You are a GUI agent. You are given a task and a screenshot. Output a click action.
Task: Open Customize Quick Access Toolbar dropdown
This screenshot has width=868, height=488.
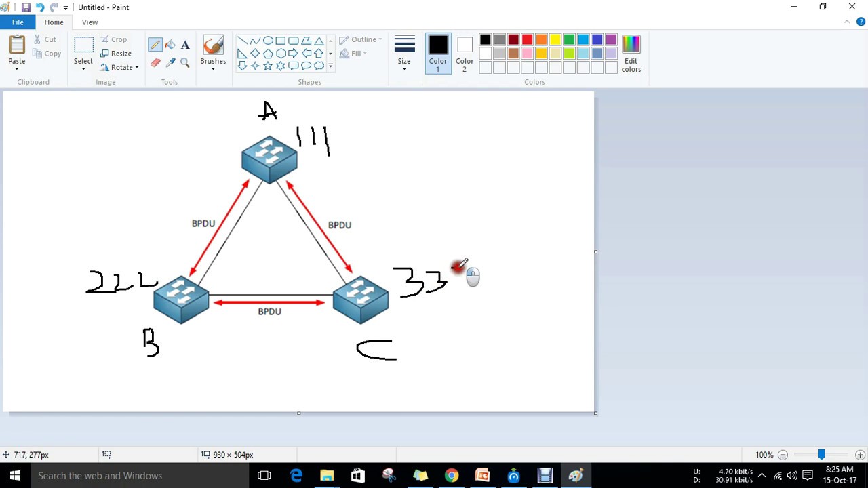(x=66, y=7)
